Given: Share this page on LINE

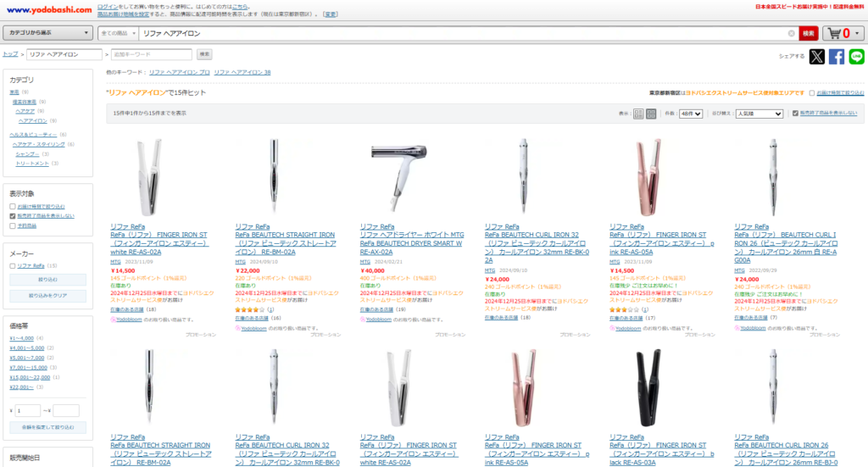Looking at the screenshot, I should click(x=856, y=57).
